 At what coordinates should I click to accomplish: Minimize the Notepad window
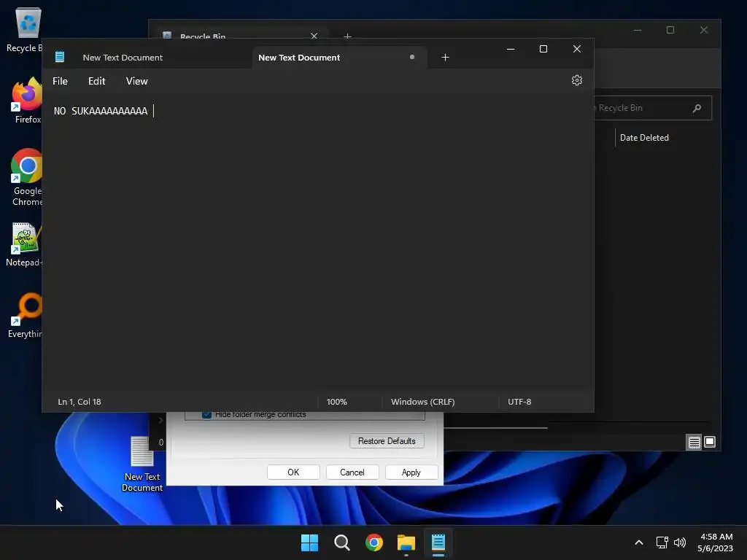510,49
